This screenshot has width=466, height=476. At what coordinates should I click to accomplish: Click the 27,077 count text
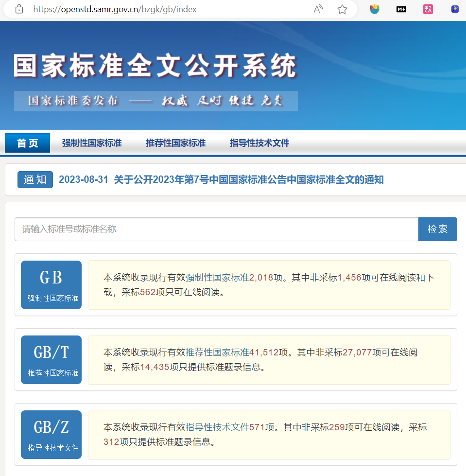point(357,353)
